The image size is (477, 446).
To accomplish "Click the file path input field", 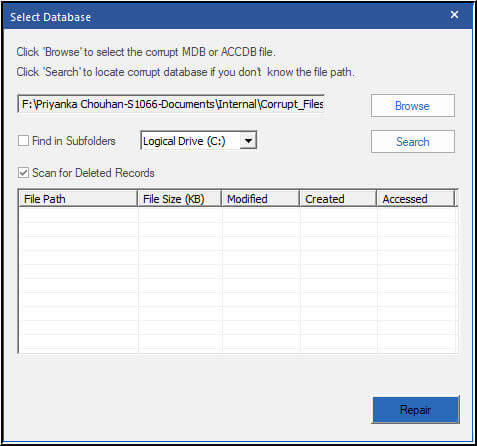I will (171, 104).
